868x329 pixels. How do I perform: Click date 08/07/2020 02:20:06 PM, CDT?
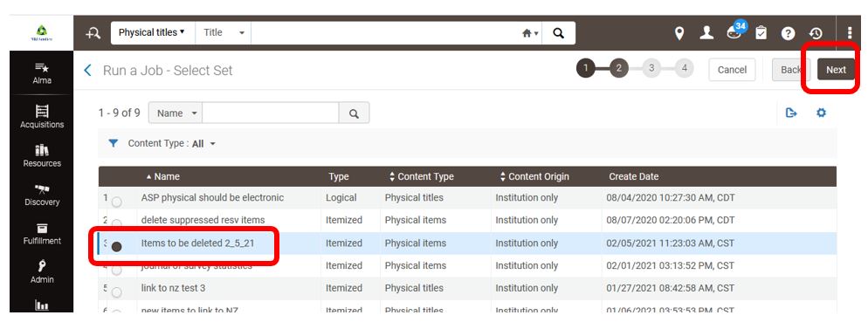pyautogui.click(x=671, y=220)
